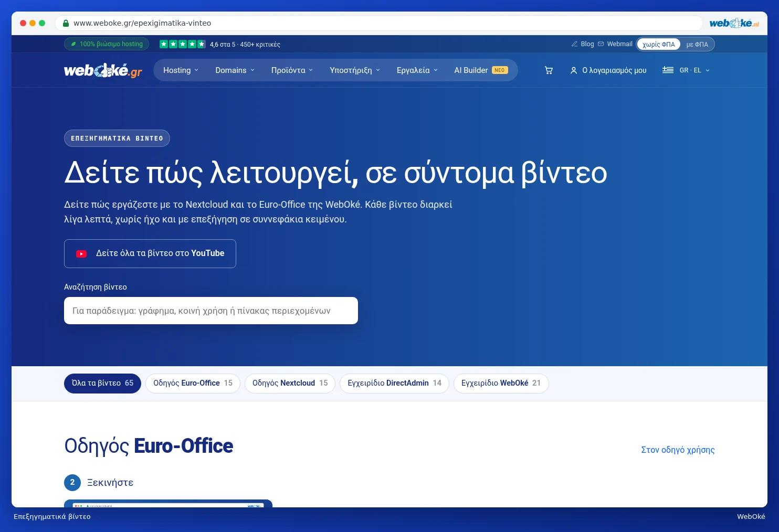Open the AI Builder menu item
This screenshot has width=779, height=532.
pos(481,70)
